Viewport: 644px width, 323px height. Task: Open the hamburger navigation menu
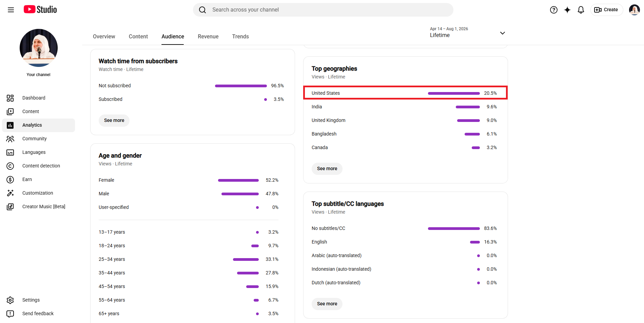point(11,10)
